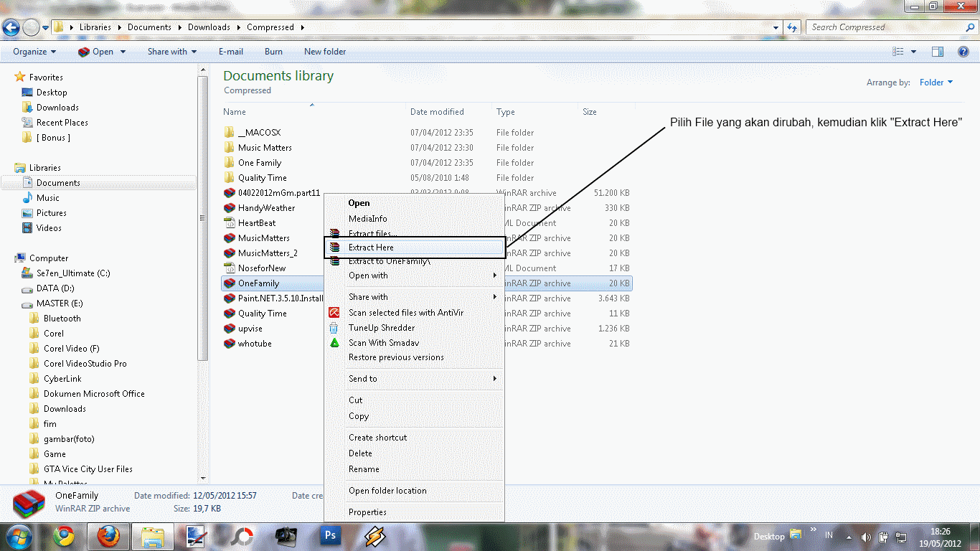Launch Winamp from the taskbar
This screenshot has height=551, width=980.
(374, 536)
